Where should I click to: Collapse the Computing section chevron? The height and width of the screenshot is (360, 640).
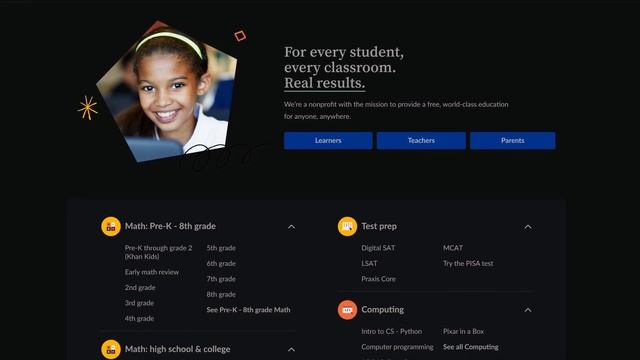[x=528, y=310]
